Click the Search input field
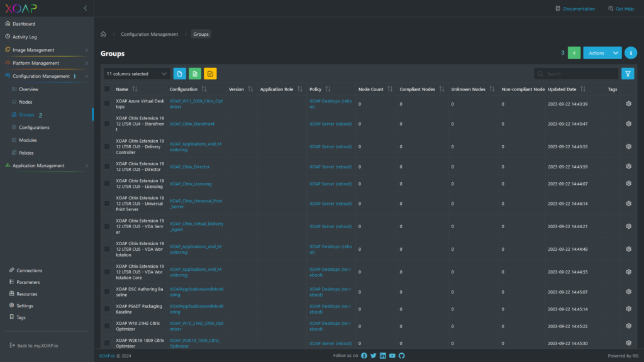The height and width of the screenshot is (362, 644). tap(576, 74)
